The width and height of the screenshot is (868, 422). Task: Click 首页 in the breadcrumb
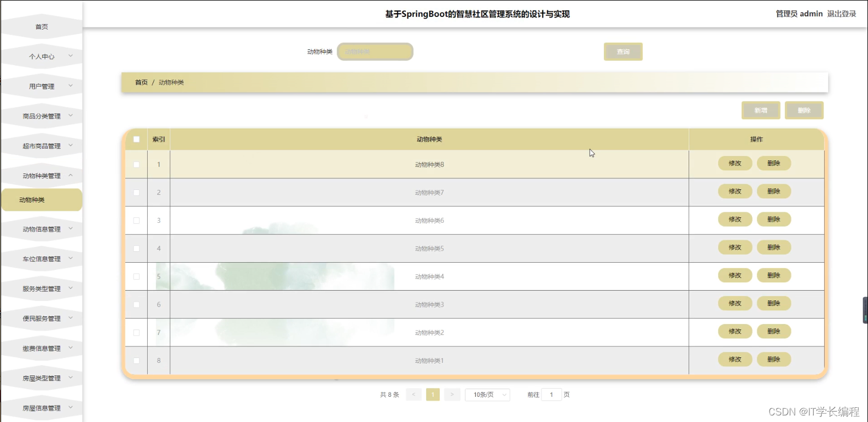pyautogui.click(x=141, y=82)
